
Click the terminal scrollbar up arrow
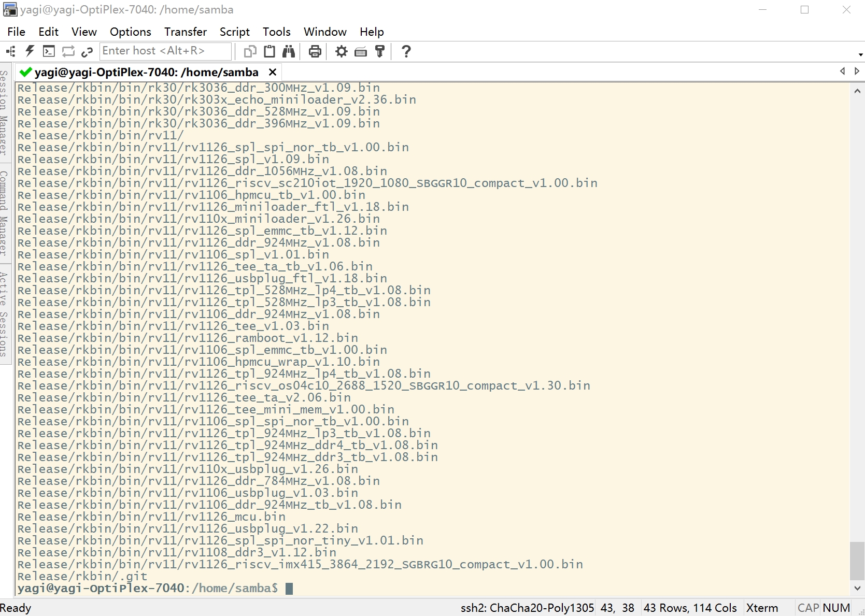pyautogui.click(x=857, y=91)
